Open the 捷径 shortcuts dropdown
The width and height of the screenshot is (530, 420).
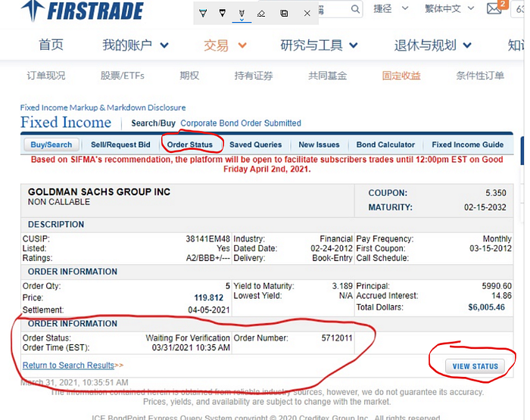391,8
